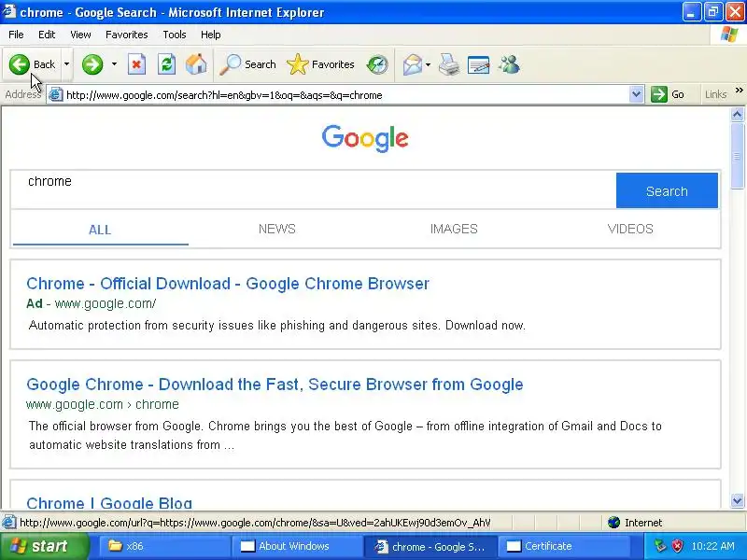Click the Mail envelope icon

pyautogui.click(x=412, y=64)
